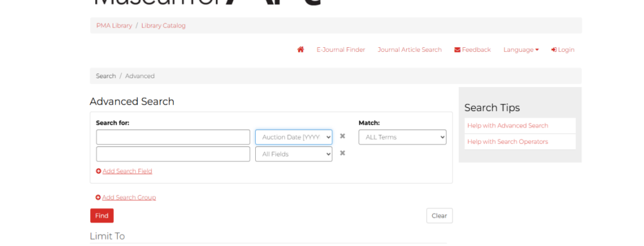Open Feedback via the envelope icon
The width and height of the screenshot is (644, 246).
[x=457, y=50]
